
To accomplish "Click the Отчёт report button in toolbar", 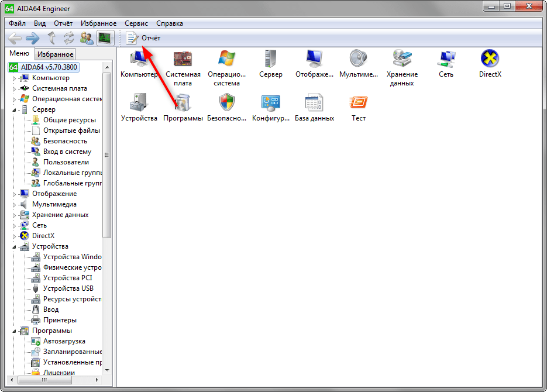I will (143, 38).
